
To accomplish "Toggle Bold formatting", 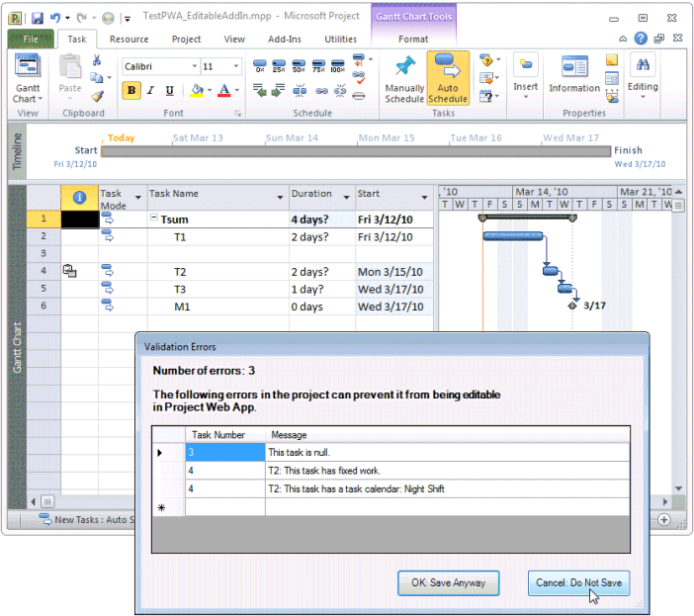I will pos(131,90).
